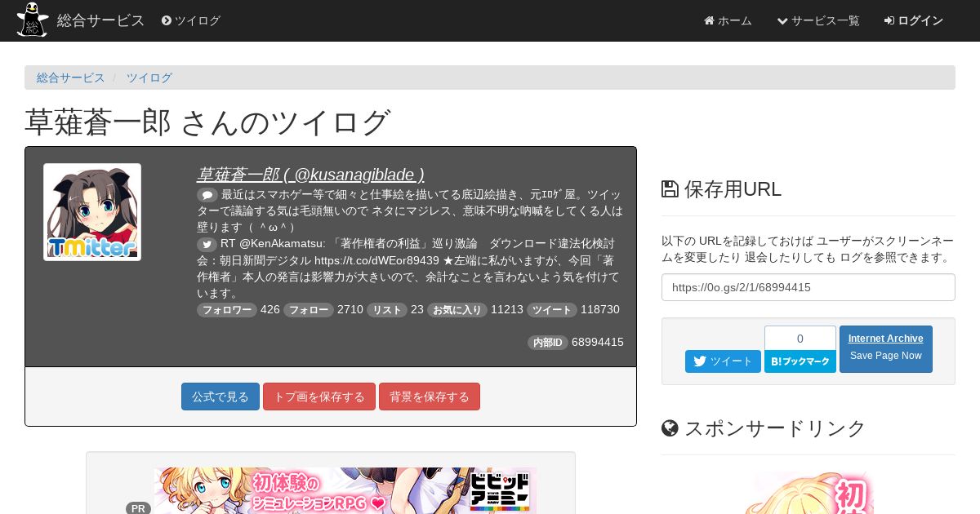
Task: Click globe icon beside スポンサードリンク
Action: click(x=670, y=428)
